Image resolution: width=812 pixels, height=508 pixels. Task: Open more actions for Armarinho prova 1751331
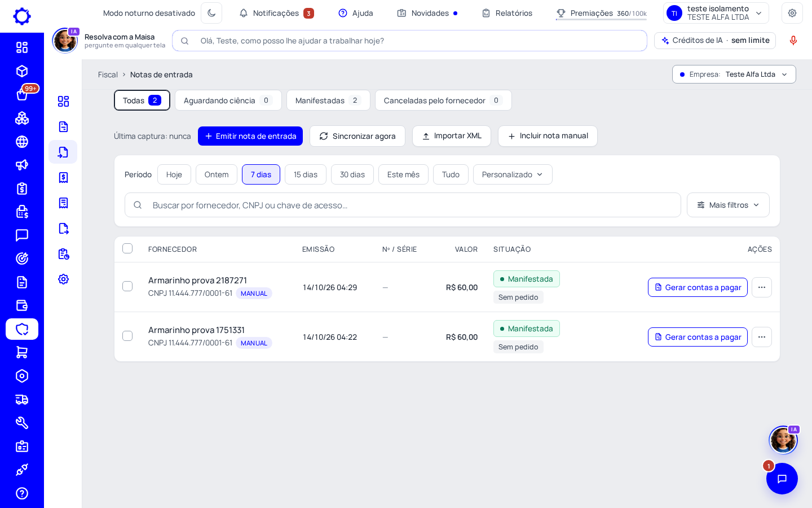click(762, 337)
